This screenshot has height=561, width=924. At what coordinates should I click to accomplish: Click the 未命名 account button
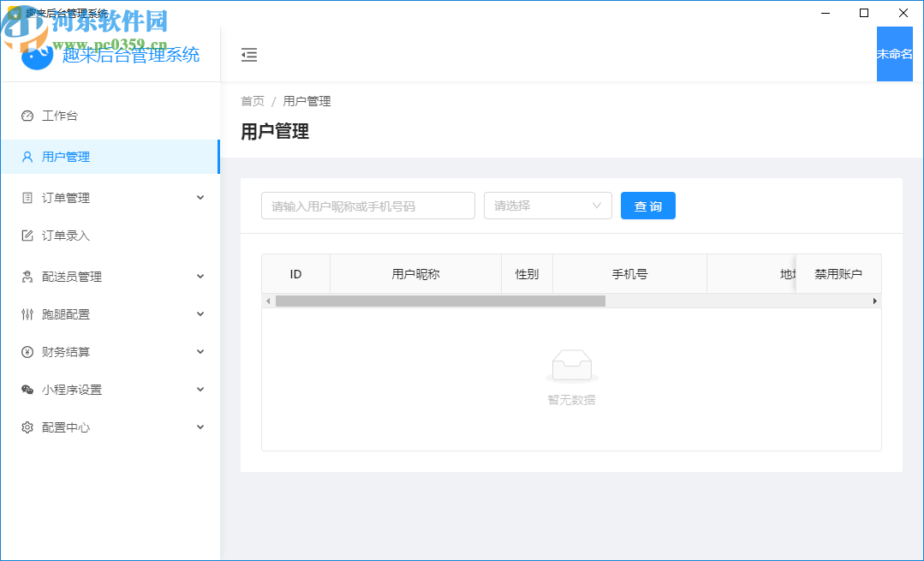[x=895, y=54]
